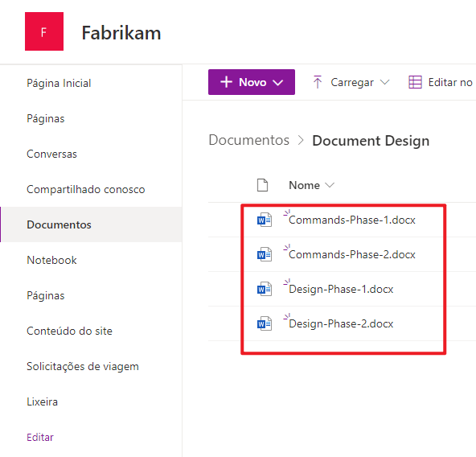476x457 pixels.
Task: Open Conversas in the left navigation
Action: (x=51, y=154)
